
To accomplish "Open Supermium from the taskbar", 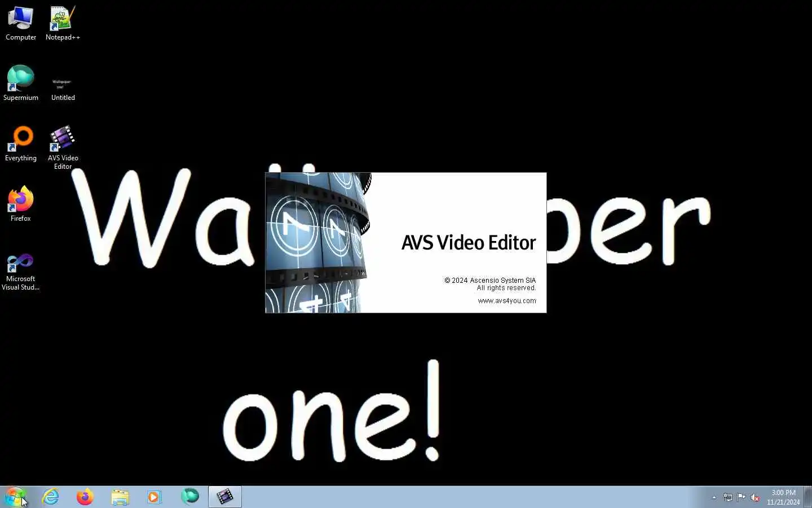I will [190, 497].
